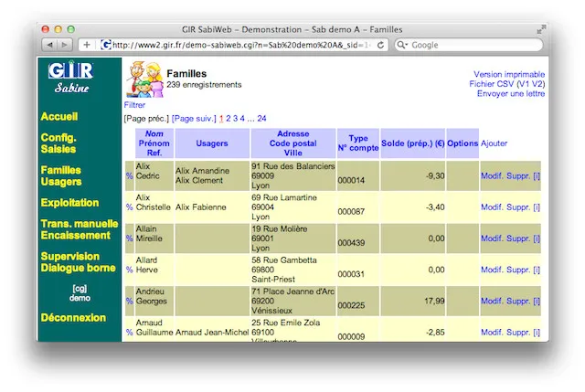Go back with the browser back arrow
The height and width of the screenshot is (392, 585).
pyautogui.click(x=50, y=45)
